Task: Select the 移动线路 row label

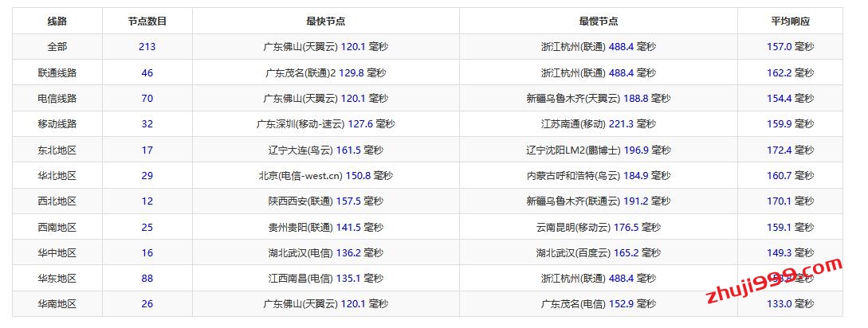Action: [57, 124]
